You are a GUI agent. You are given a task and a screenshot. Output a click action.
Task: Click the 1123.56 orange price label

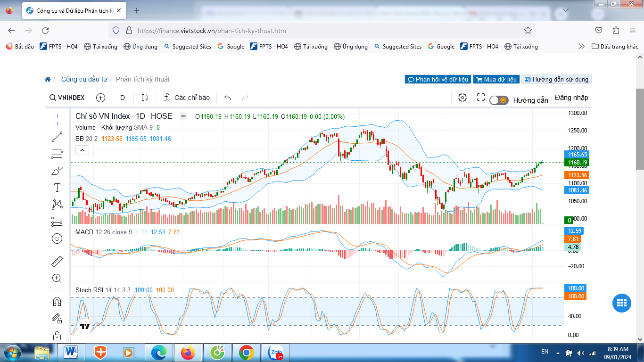pos(577,175)
